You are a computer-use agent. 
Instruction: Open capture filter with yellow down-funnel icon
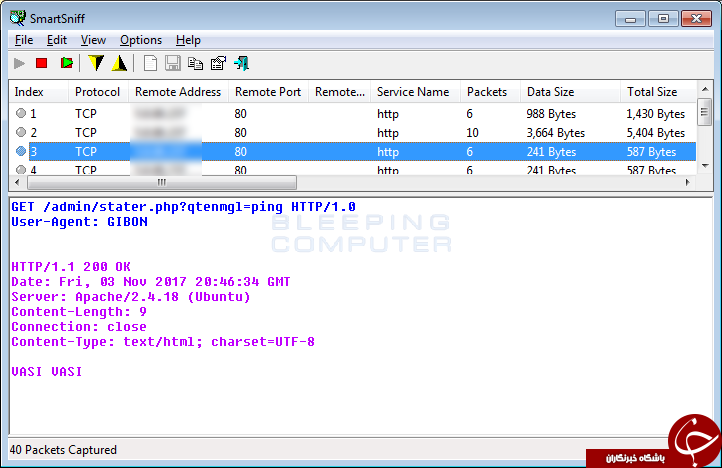[96, 63]
